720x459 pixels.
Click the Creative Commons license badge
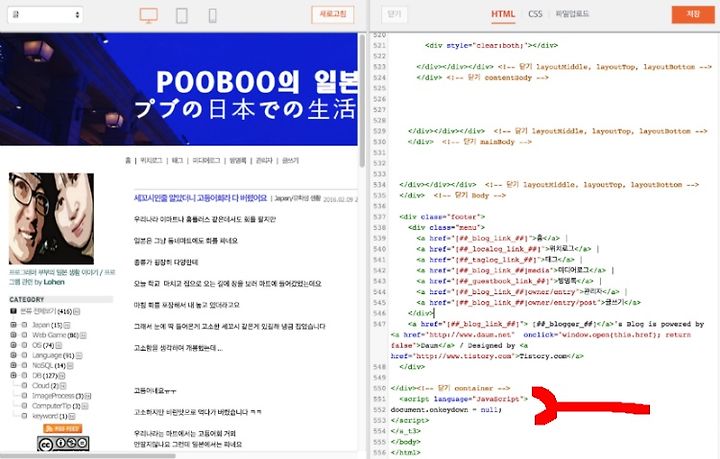(63, 443)
